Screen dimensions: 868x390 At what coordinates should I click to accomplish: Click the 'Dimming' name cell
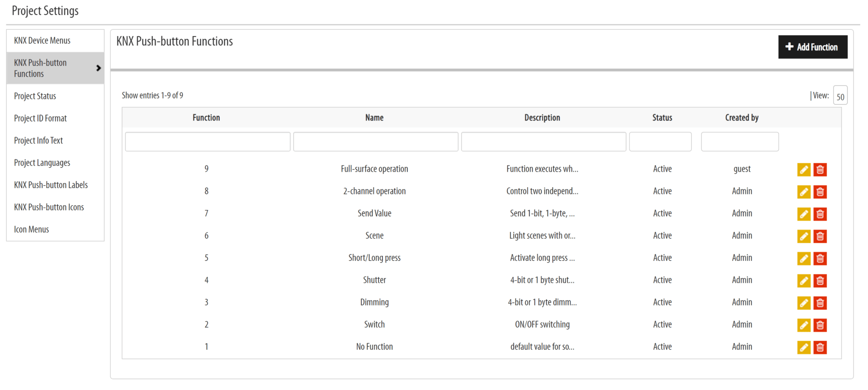(374, 302)
